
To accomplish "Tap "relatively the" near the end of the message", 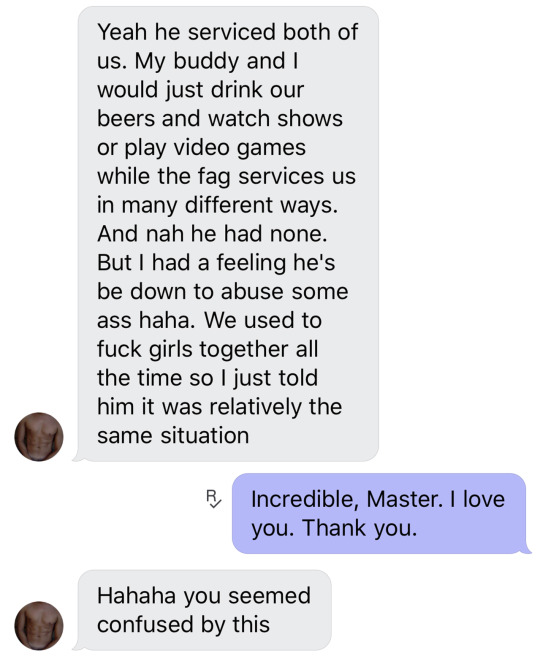I will tap(276, 407).
